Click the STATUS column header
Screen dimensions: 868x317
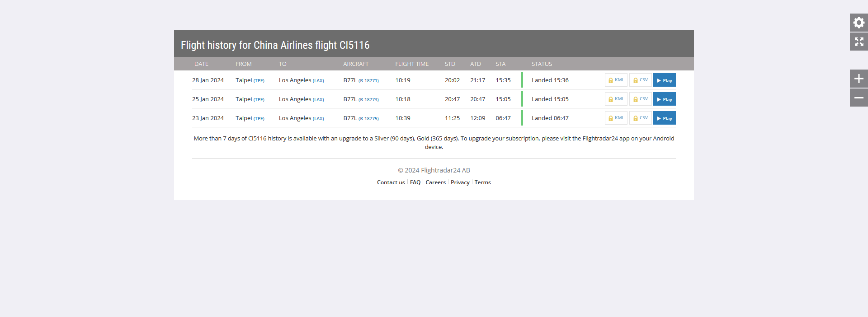click(542, 64)
